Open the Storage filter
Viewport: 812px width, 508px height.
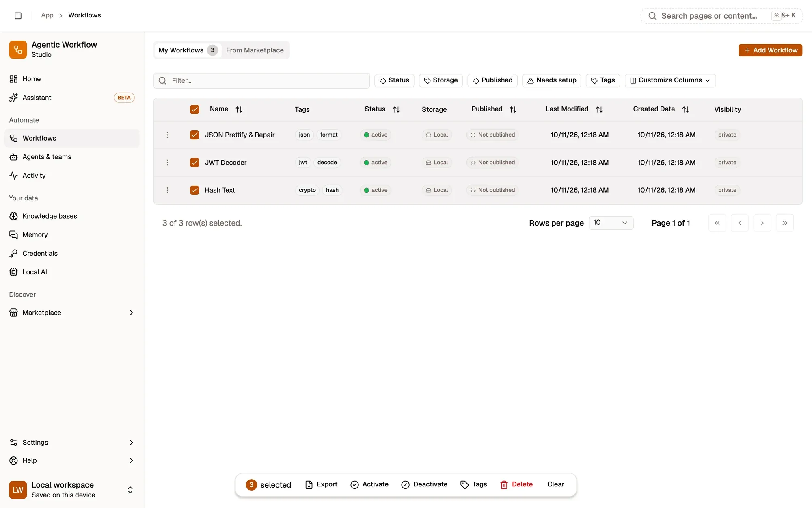point(441,80)
